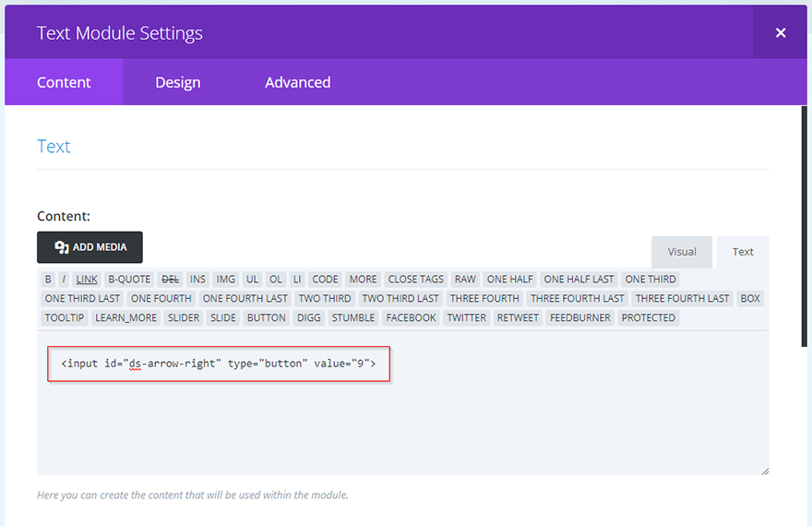Click the CLOSE TAGS quicktag button
The image size is (812, 526).
click(x=416, y=279)
